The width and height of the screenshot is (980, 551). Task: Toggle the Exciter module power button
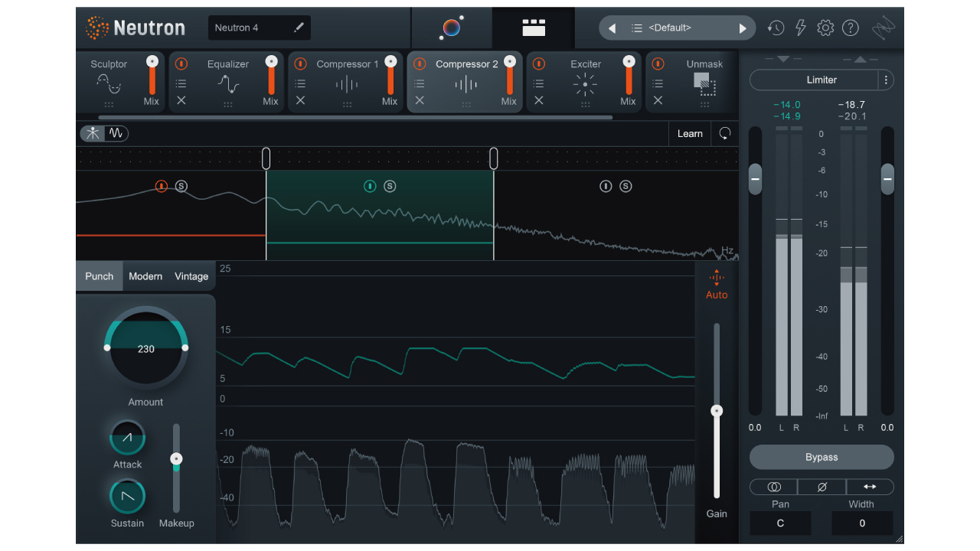(539, 64)
